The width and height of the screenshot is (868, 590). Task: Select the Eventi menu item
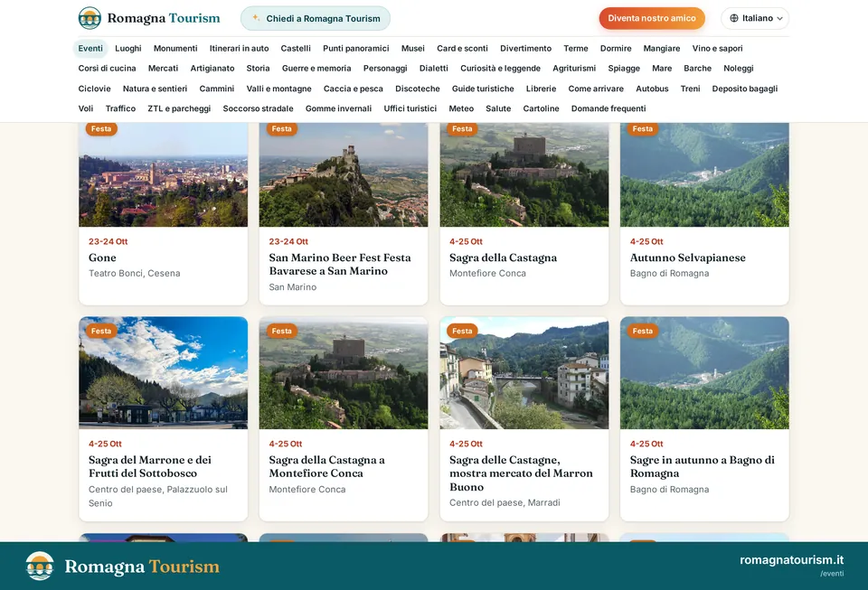90,49
